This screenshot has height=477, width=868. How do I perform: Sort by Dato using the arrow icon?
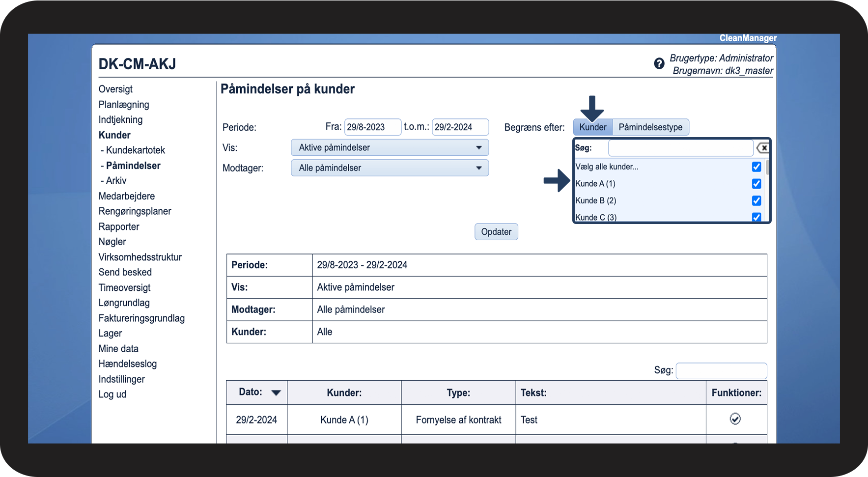276,393
